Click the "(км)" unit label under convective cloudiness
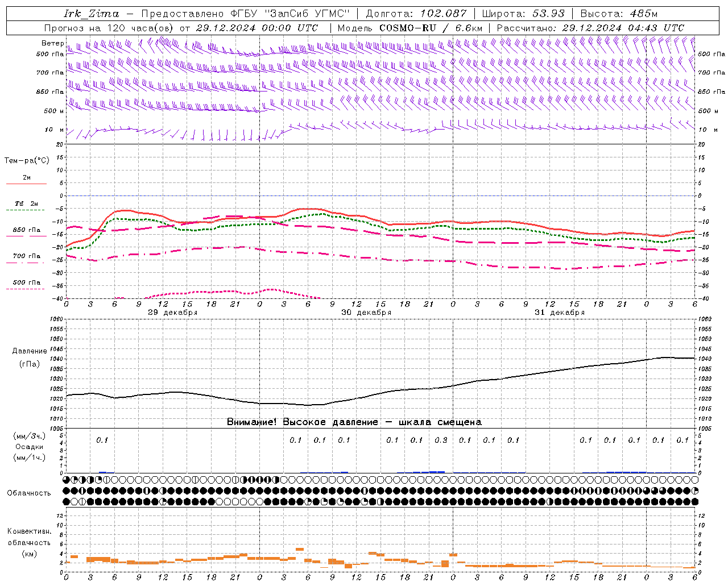 (x=29, y=554)
